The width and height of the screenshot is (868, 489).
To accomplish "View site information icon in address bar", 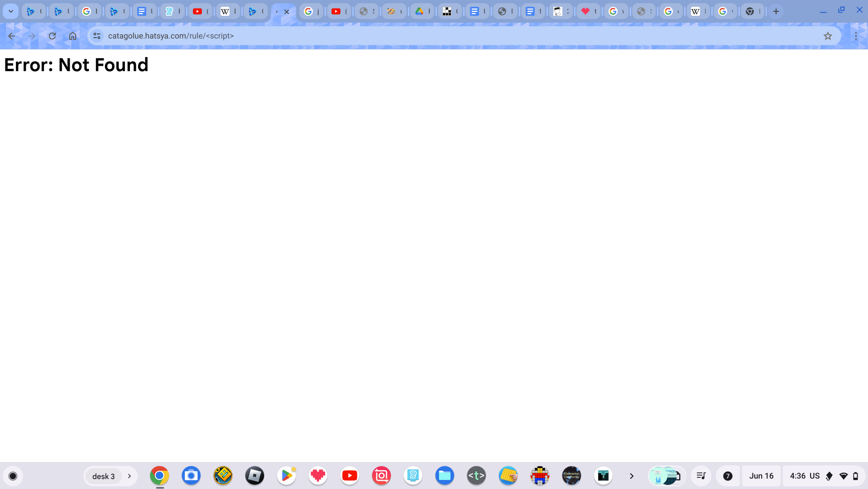I will (x=97, y=36).
